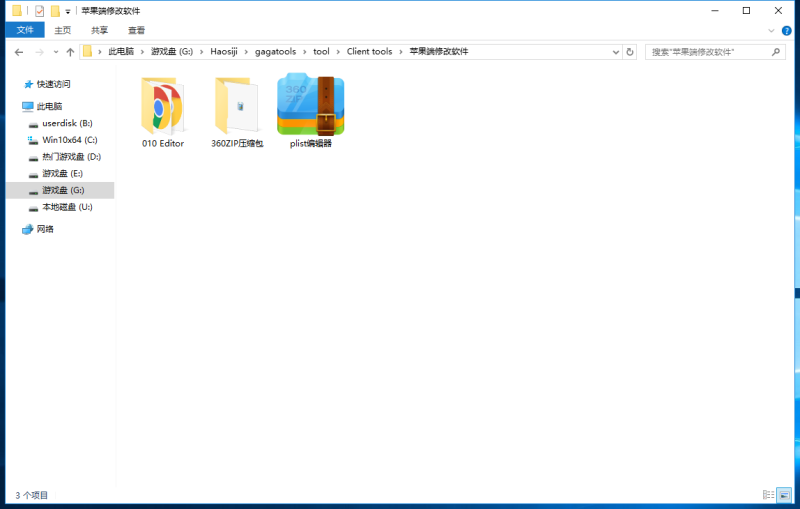Select the plist编辑器 archive file
The width and height of the screenshot is (800, 509).
(311, 111)
